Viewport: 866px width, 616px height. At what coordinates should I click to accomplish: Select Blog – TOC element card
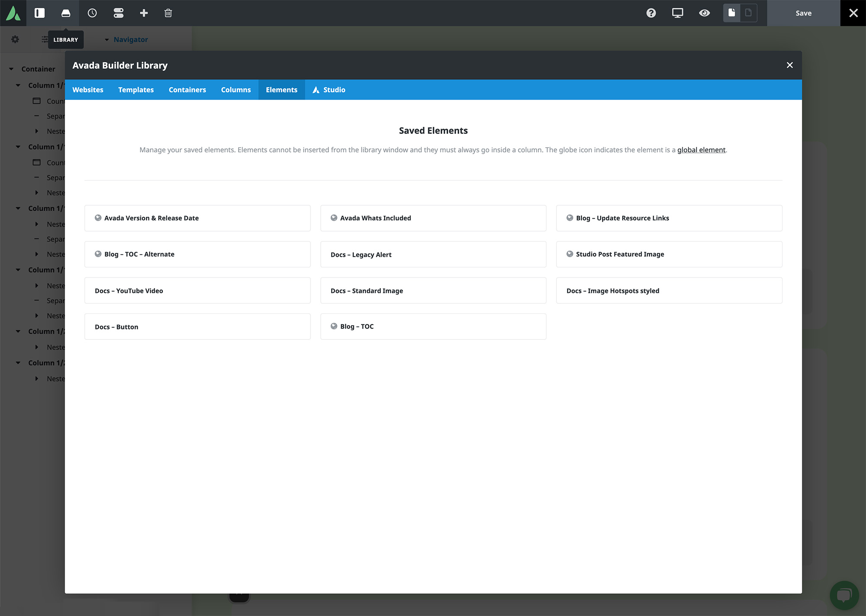433,326
